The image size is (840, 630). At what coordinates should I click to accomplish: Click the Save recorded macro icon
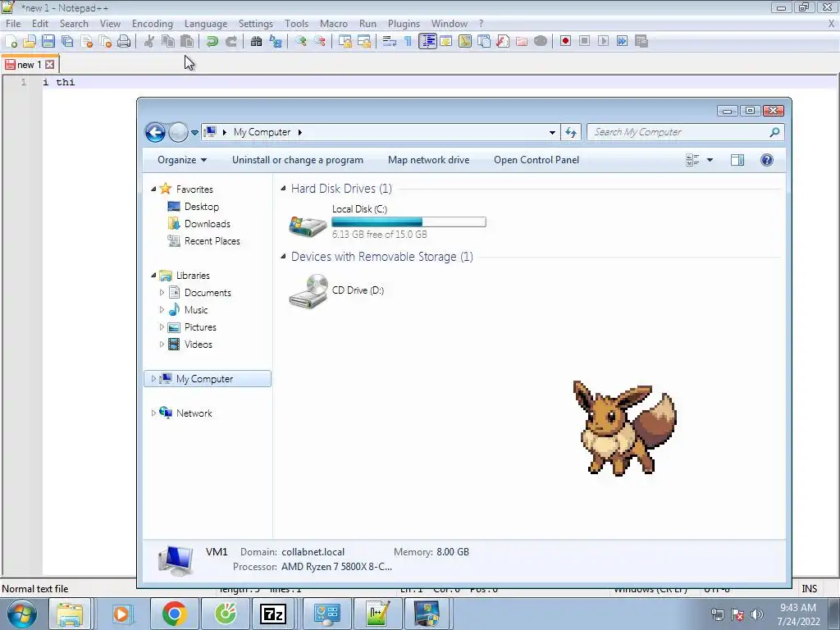tap(641, 41)
